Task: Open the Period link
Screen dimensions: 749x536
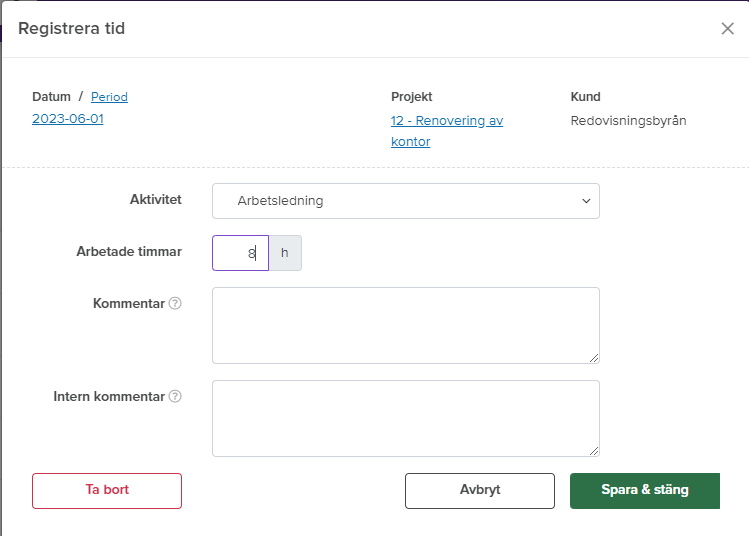Action: [109, 97]
